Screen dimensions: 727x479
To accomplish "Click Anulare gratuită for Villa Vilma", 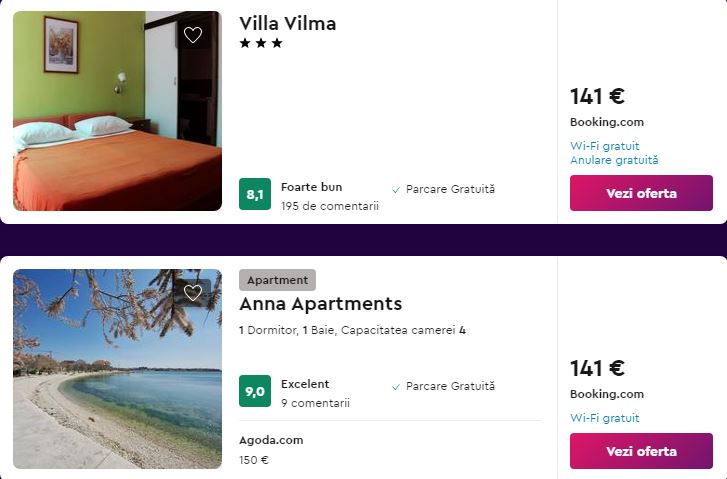I will click(614, 160).
